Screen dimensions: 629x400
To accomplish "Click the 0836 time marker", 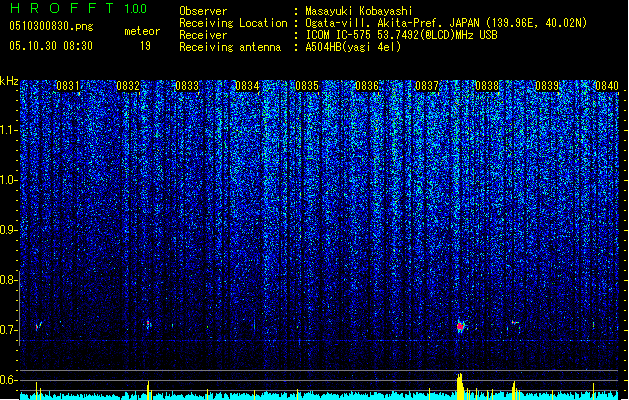I will tap(367, 86).
